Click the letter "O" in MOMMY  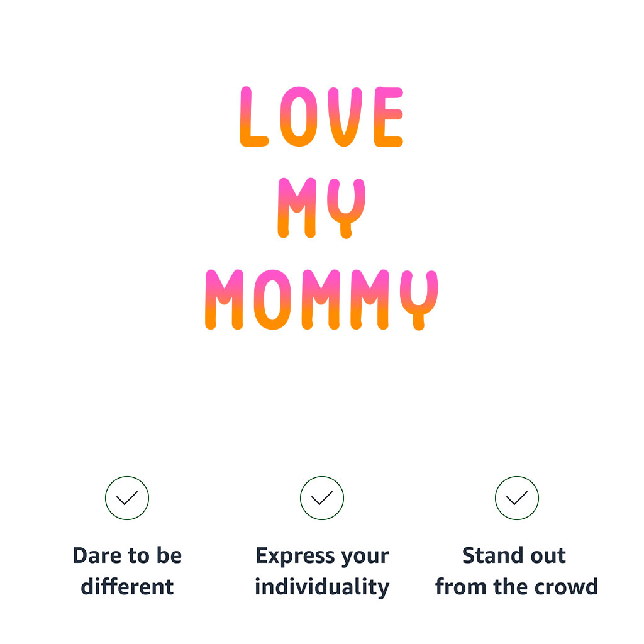[x=275, y=299]
